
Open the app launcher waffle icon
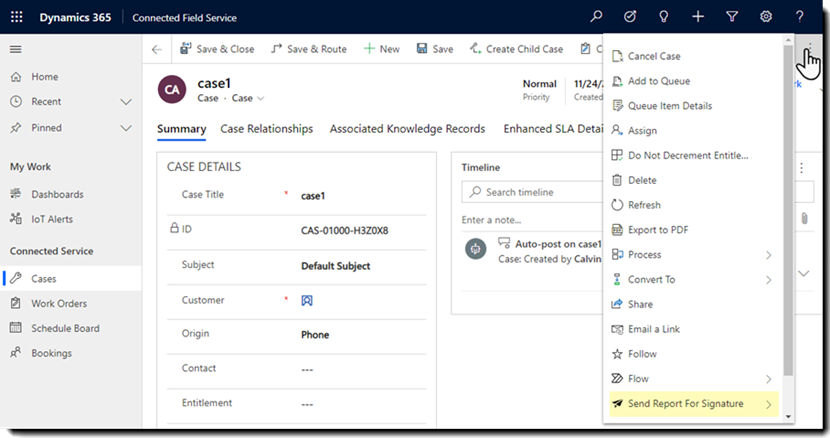pyautogui.click(x=16, y=17)
